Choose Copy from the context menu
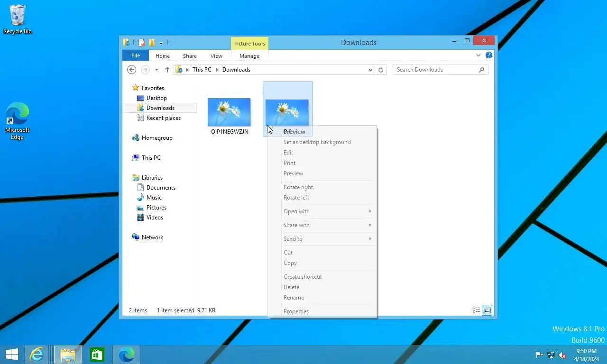The image size is (607, 364). click(290, 263)
